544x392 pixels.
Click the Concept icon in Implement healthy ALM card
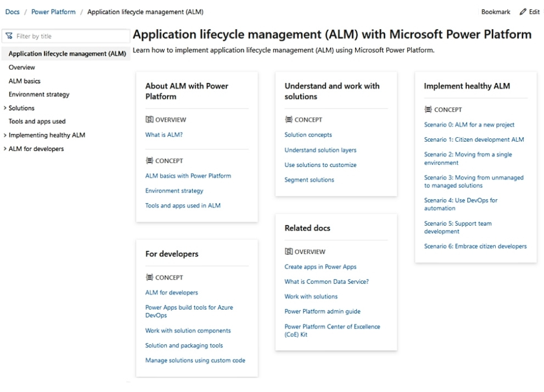(x=428, y=110)
